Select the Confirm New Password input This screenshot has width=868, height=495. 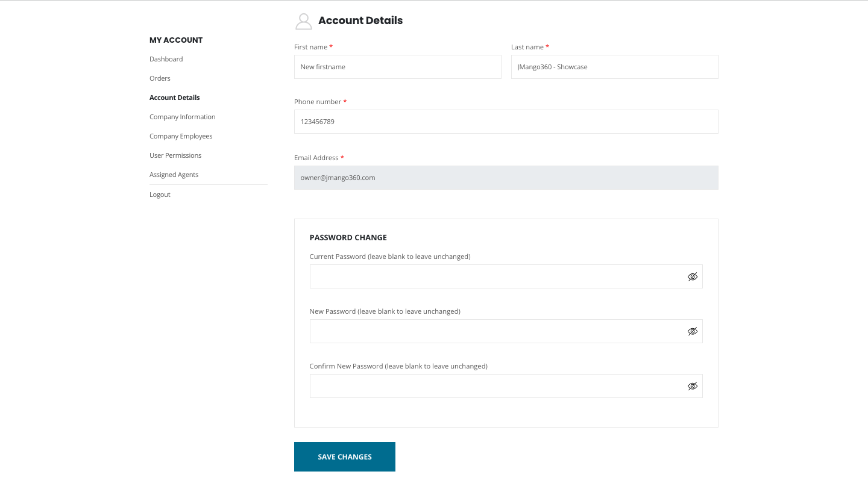[x=494, y=387]
